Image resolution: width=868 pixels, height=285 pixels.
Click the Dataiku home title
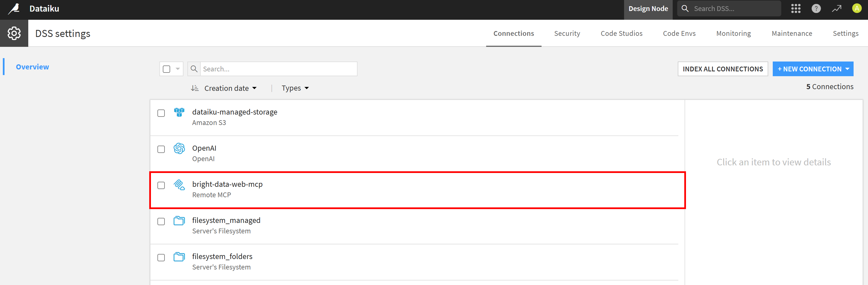click(44, 9)
